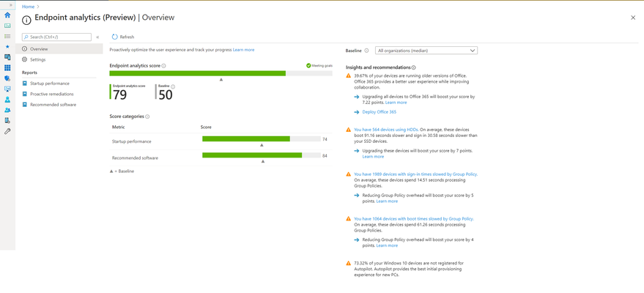Viewport: 644px width, 293px height.
Task: Click the Startup performance score bar
Action: (262, 139)
